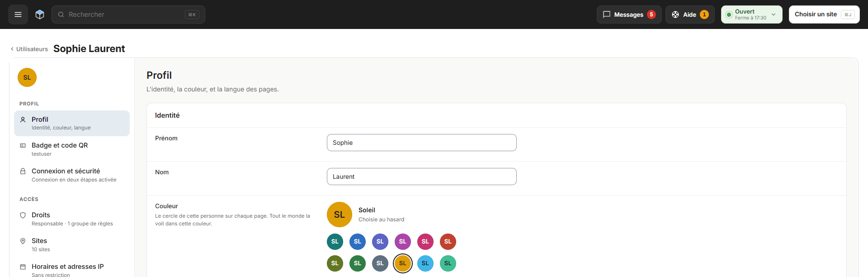Pick the selected amber SL color swatch
The height and width of the screenshot is (277, 868).
(403, 263)
